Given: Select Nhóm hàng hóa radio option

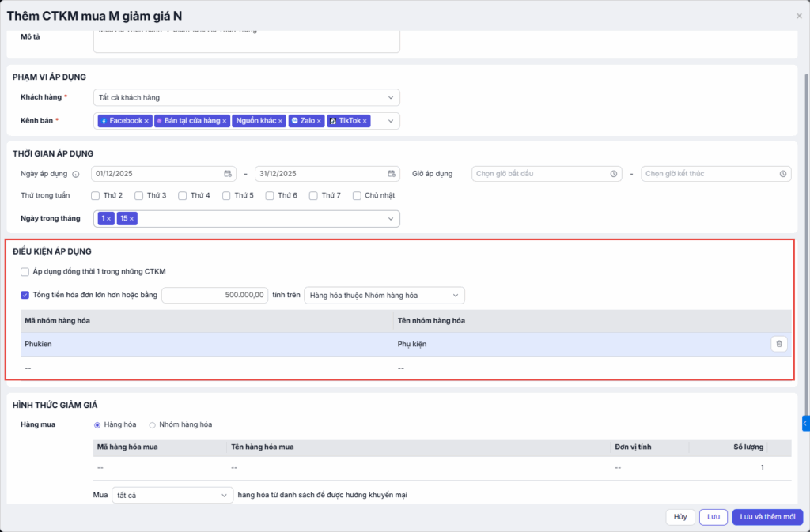Looking at the screenshot, I should [x=153, y=425].
